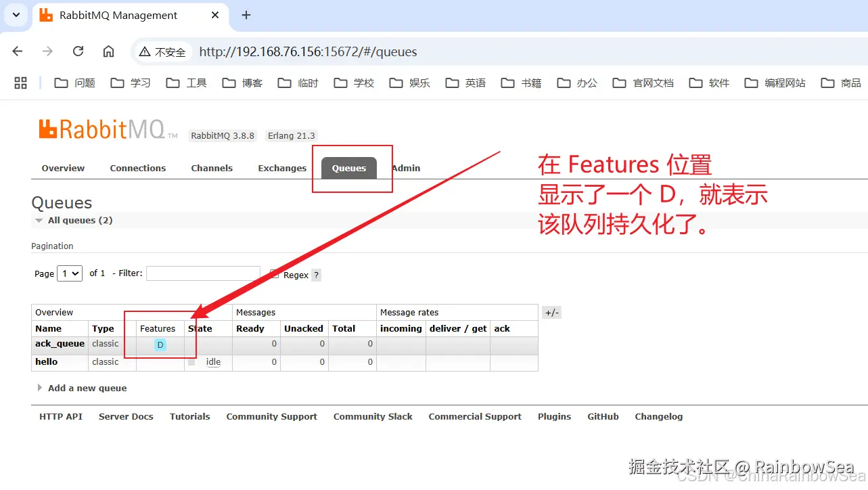Switch to the Overview tab
This screenshot has width=868, height=490.
coord(63,168)
